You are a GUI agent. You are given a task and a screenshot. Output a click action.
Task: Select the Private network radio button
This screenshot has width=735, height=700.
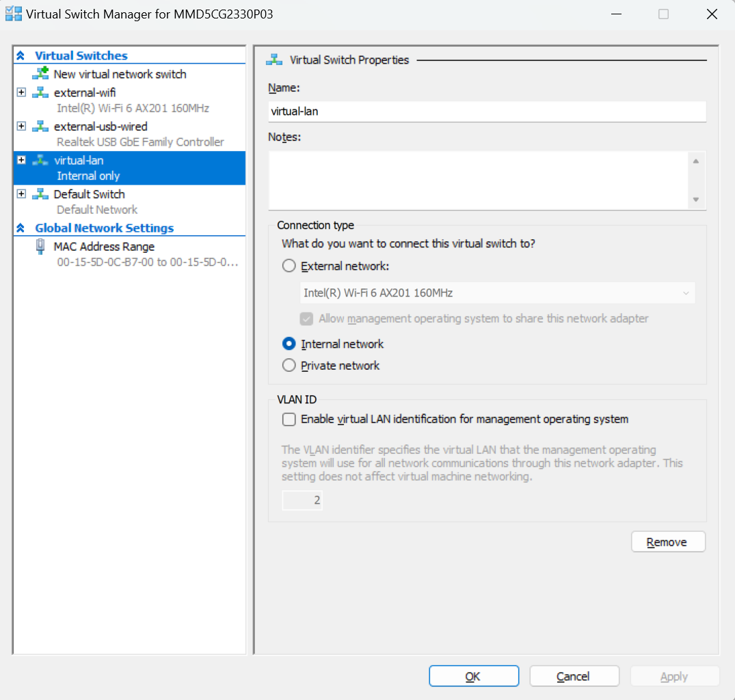(289, 366)
